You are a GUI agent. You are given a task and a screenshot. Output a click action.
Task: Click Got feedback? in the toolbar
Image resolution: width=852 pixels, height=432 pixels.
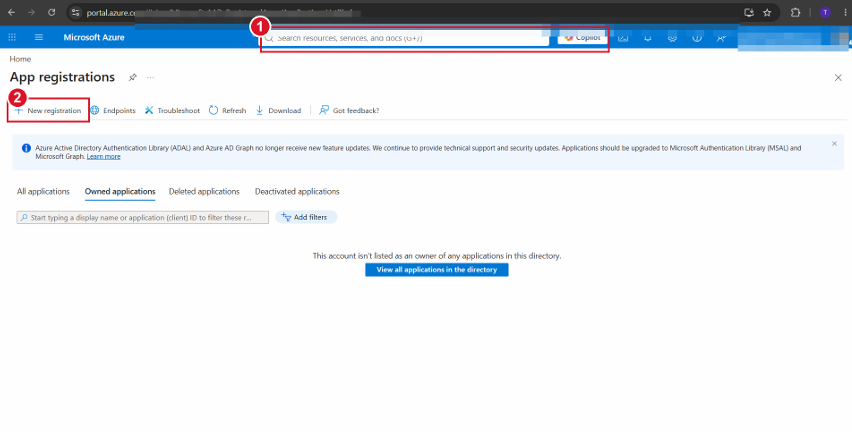coord(349,110)
